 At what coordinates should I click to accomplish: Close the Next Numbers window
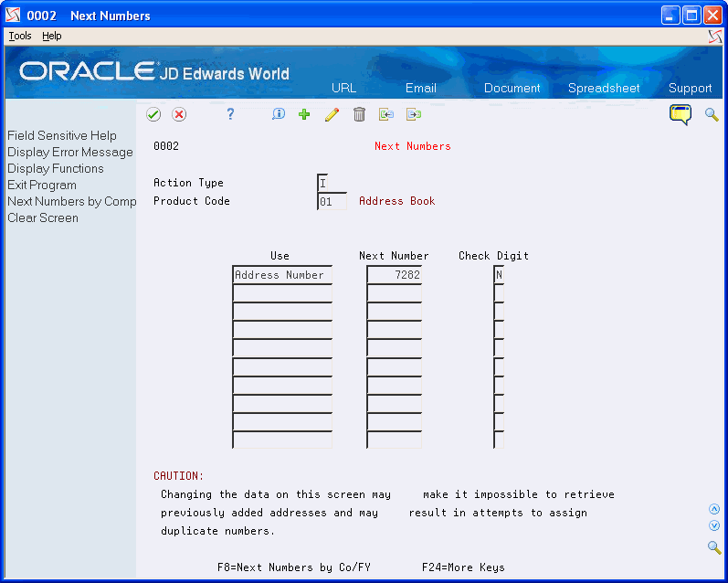(712, 16)
